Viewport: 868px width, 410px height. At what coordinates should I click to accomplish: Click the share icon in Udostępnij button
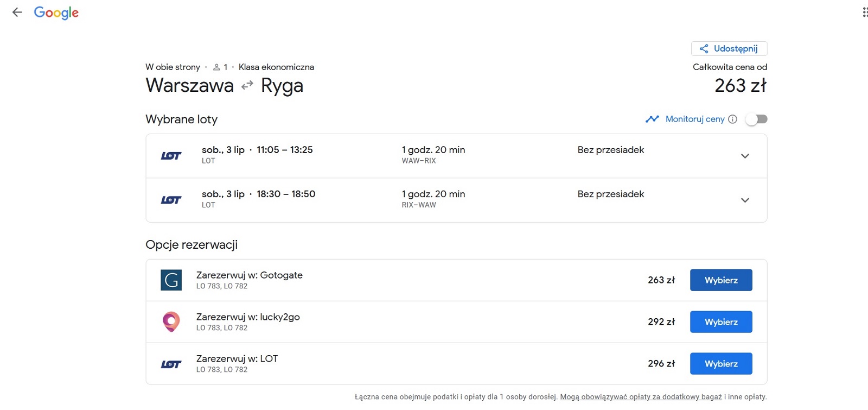click(704, 49)
